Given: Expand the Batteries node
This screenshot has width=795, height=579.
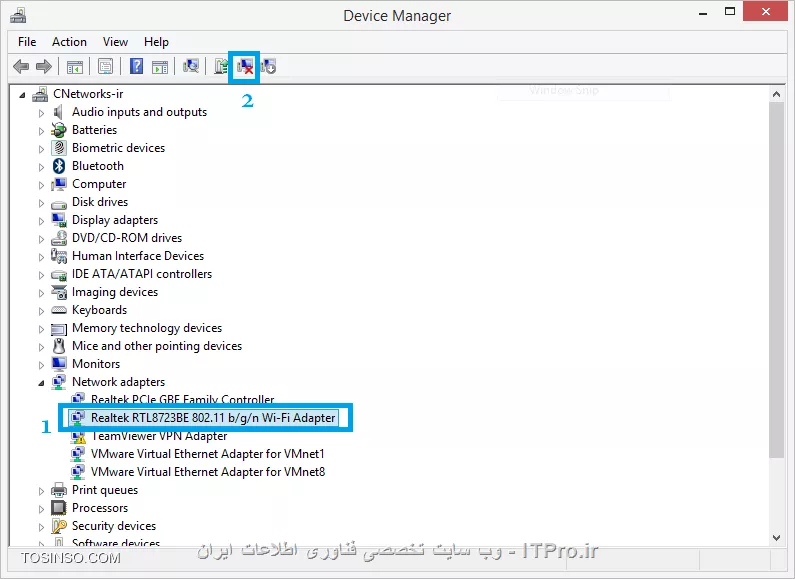Looking at the screenshot, I should click(x=41, y=131).
